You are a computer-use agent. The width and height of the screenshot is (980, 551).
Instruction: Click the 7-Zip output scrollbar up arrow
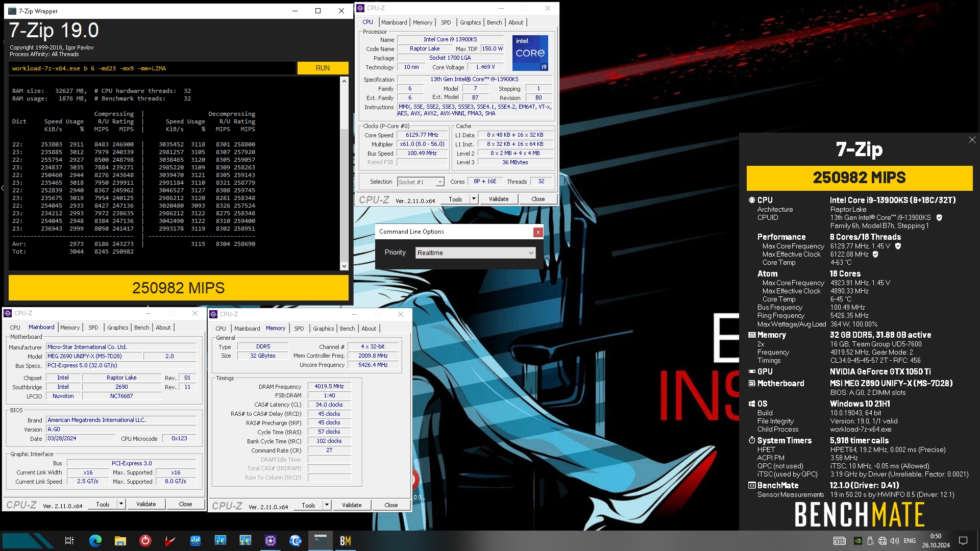click(x=344, y=81)
